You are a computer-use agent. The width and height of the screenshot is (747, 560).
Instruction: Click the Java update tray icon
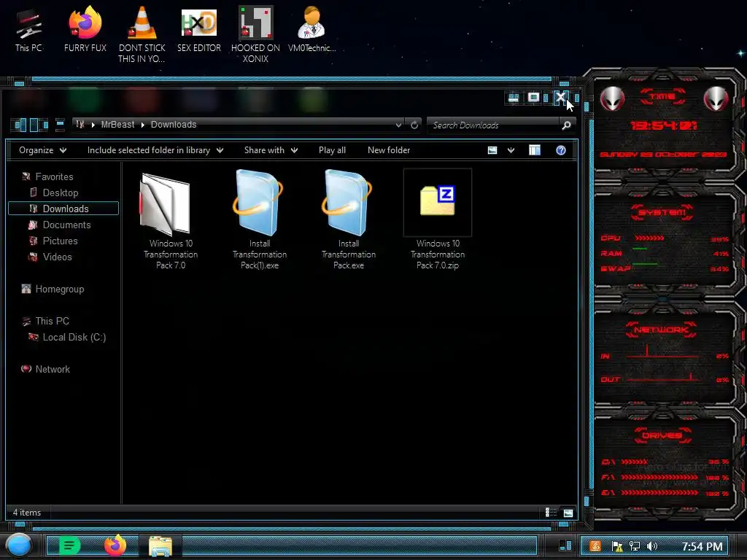pos(595,546)
